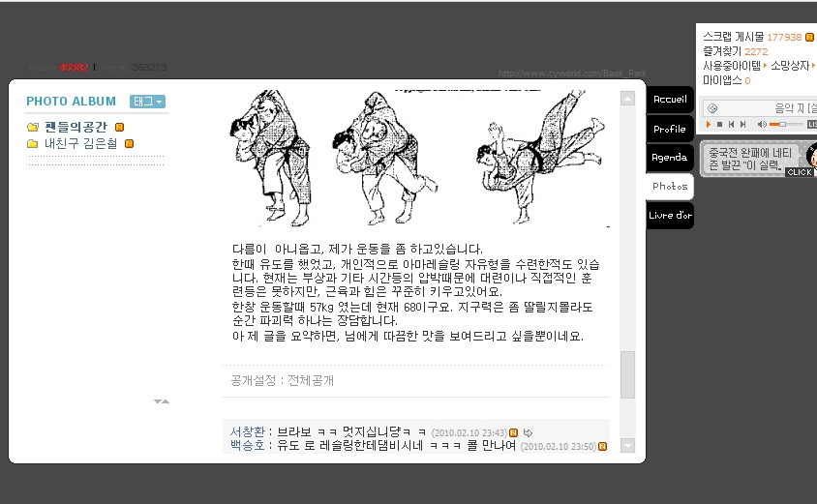
Task: Click the CD icon in music player
Action: pyautogui.click(x=712, y=108)
